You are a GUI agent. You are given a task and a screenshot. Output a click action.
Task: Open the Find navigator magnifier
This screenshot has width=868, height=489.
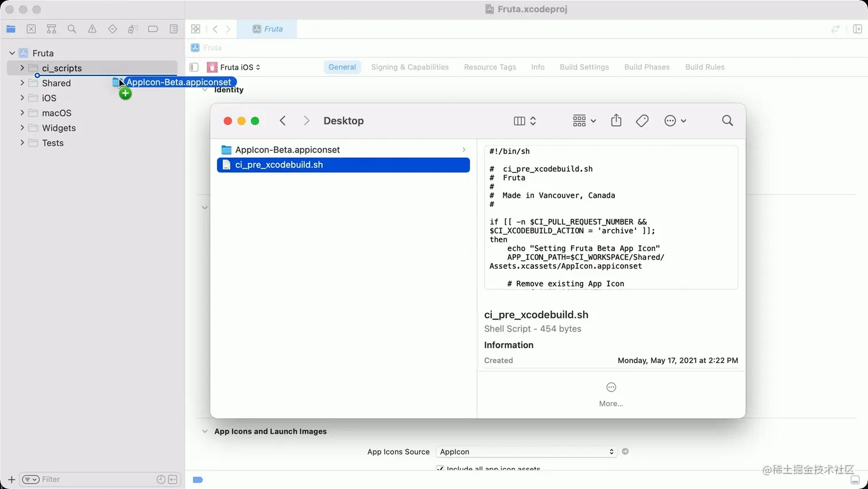pyautogui.click(x=72, y=29)
